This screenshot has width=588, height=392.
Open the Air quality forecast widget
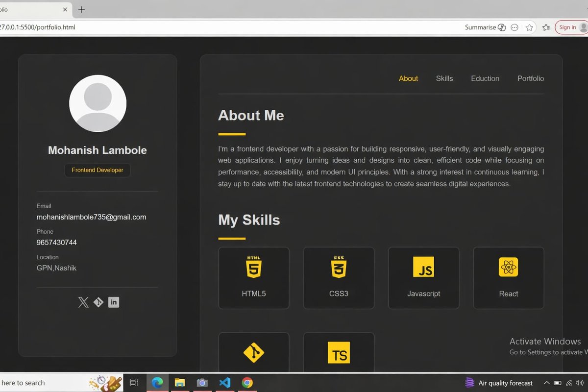pos(499,383)
